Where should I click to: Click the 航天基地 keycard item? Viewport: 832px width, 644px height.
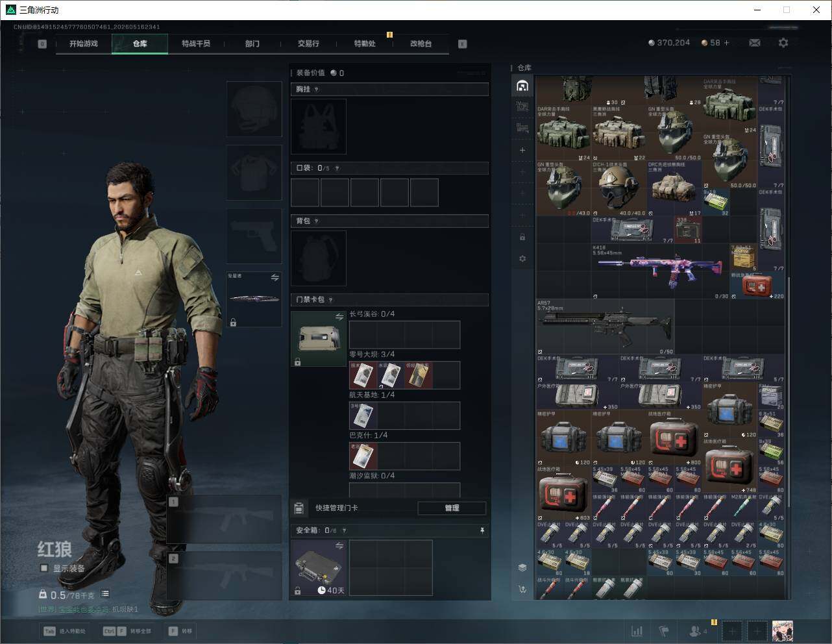point(363,416)
